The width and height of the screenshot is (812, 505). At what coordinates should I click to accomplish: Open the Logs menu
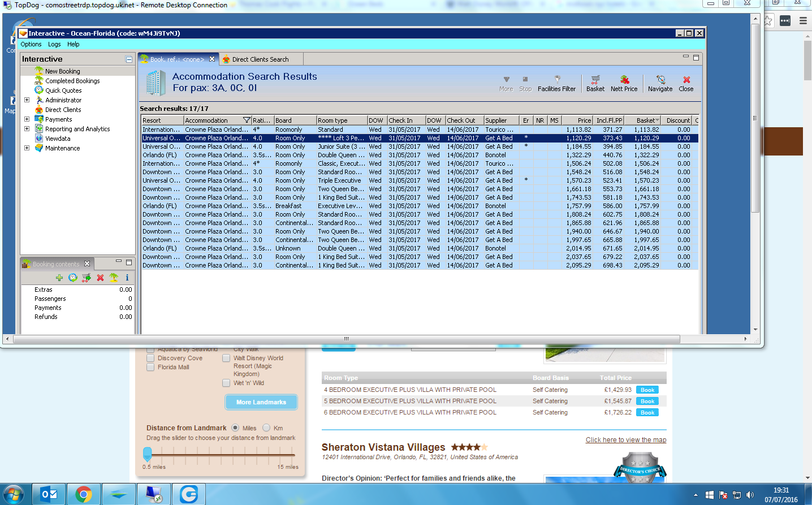point(54,44)
